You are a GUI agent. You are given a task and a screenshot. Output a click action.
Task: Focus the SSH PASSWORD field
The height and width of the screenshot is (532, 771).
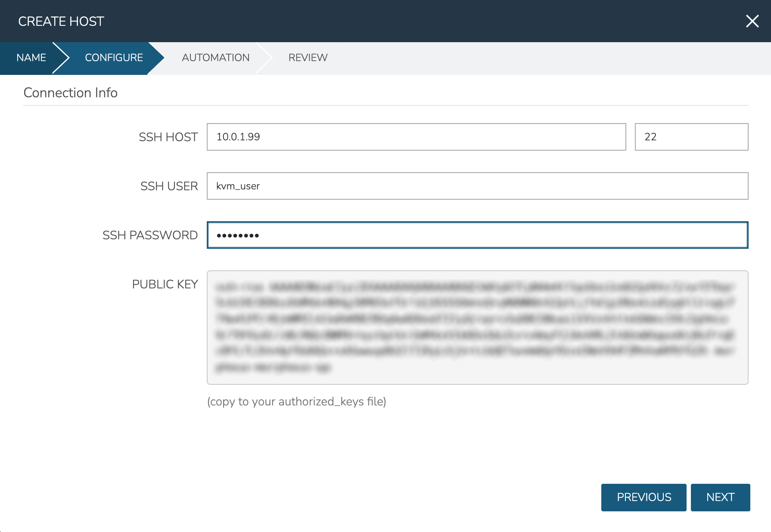click(477, 235)
